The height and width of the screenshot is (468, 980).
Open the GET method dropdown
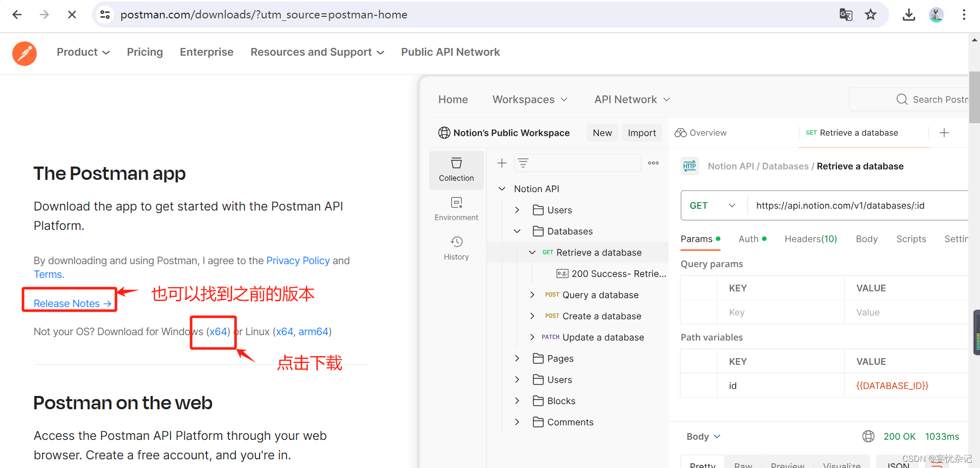[713, 205]
